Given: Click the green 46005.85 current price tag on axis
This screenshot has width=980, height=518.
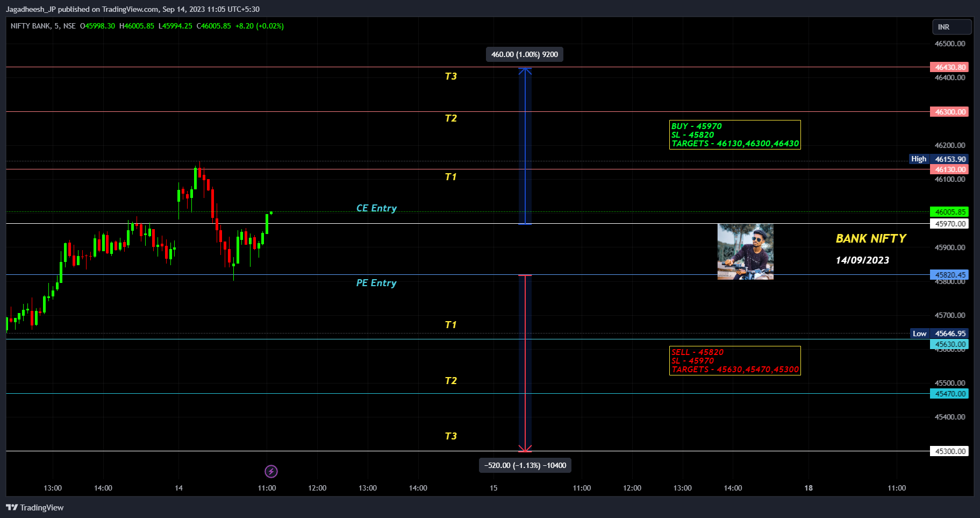Looking at the screenshot, I should tap(949, 212).
